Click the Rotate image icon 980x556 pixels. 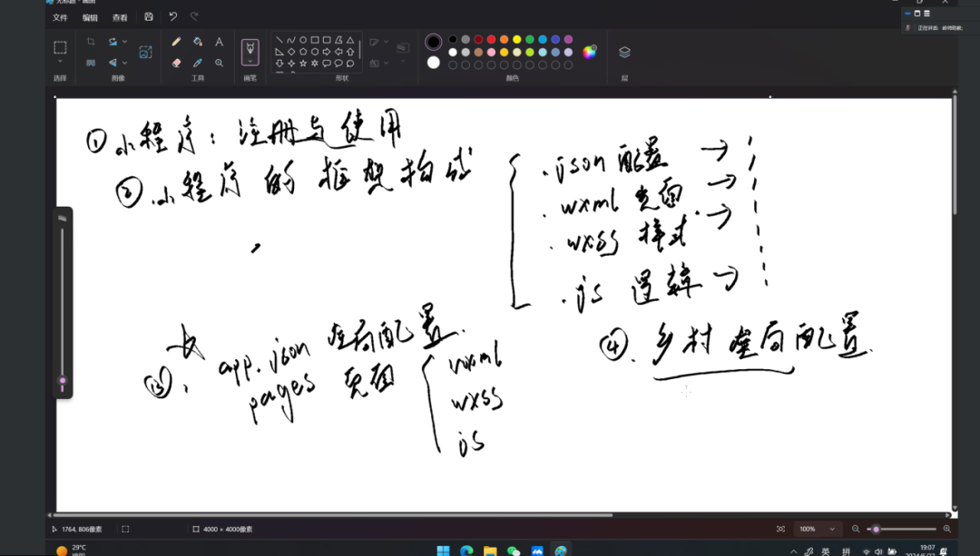coord(113,42)
